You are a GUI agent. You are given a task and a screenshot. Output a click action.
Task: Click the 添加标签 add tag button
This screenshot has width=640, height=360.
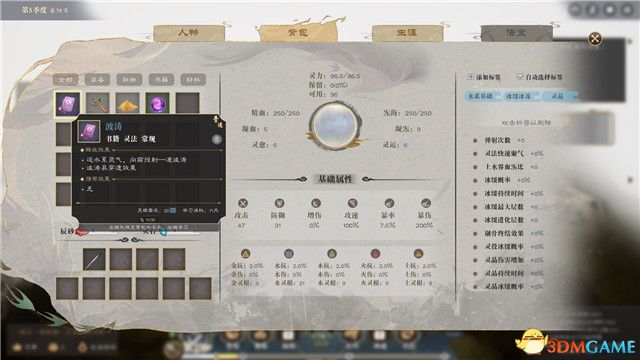point(484,77)
